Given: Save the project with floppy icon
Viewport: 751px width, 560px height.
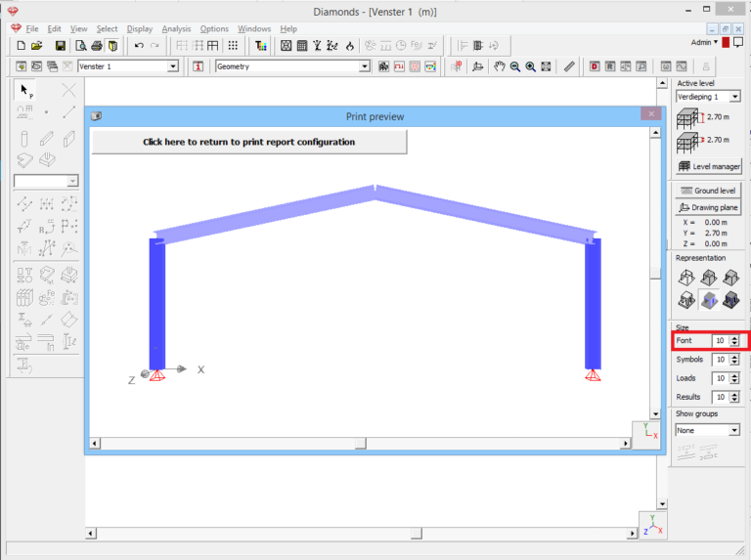Looking at the screenshot, I should pos(61,46).
